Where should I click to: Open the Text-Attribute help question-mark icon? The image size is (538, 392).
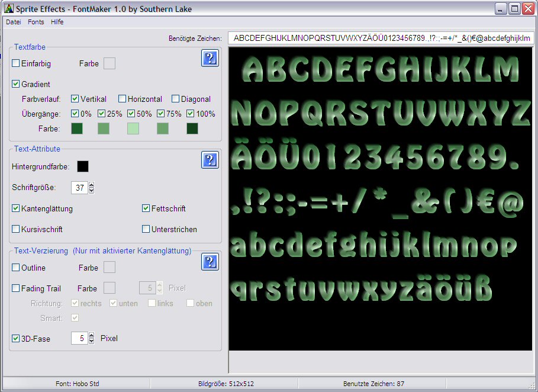[x=210, y=160]
